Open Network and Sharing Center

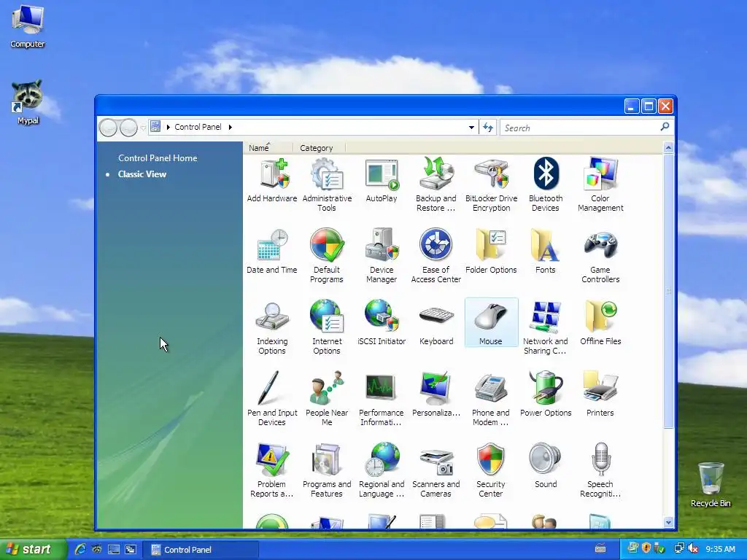point(546,327)
